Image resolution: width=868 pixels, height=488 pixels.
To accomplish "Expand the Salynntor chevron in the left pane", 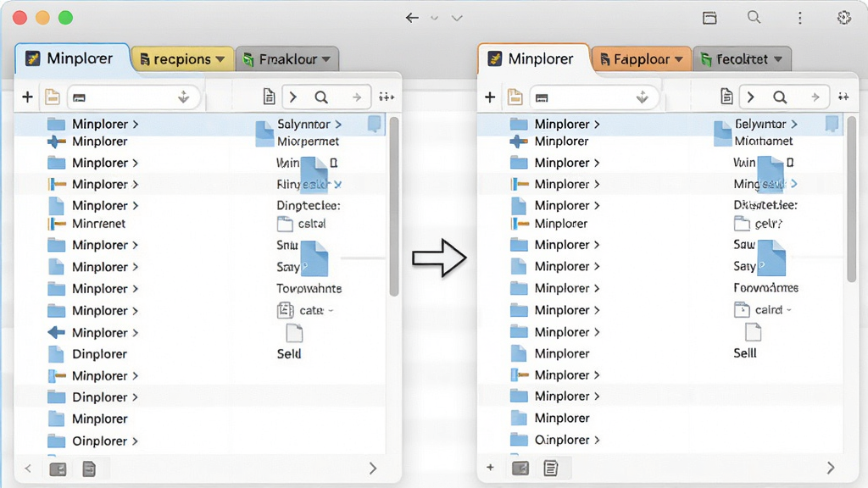I will 338,125.
